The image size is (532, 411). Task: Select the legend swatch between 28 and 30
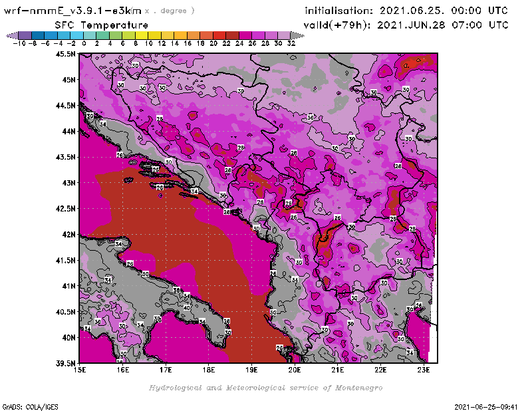(x=271, y=35)
